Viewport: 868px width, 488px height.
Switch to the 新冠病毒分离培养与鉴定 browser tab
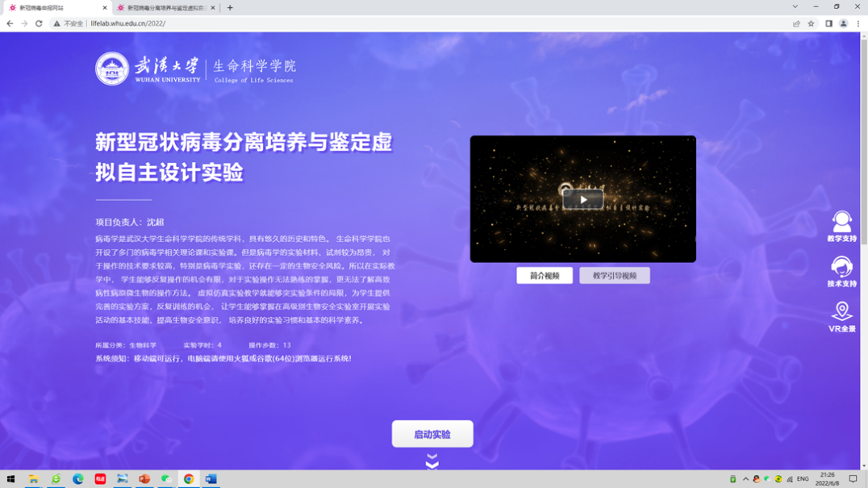coord(166,8)
